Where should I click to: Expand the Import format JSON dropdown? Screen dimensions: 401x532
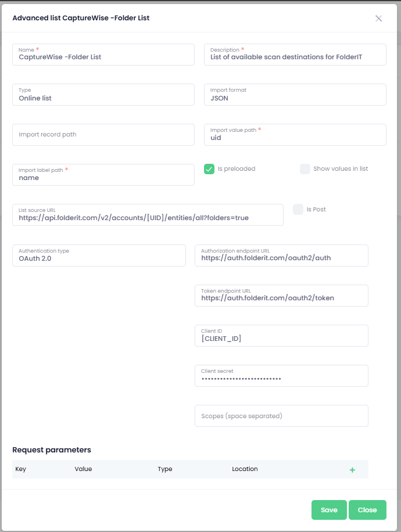point(295,95)
